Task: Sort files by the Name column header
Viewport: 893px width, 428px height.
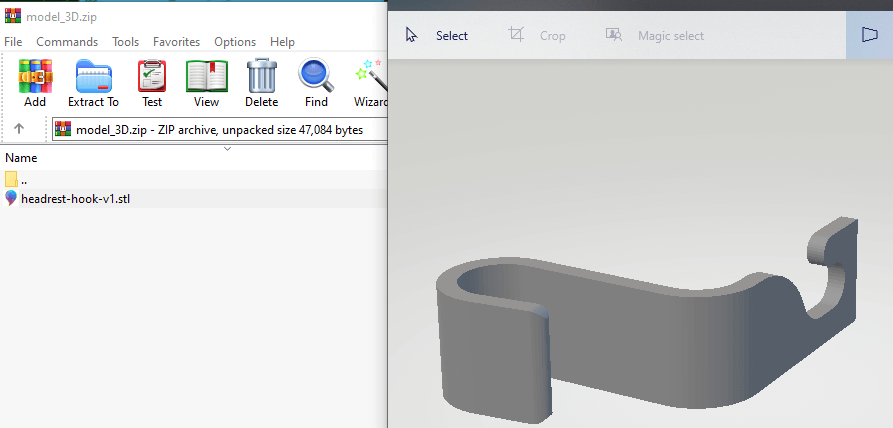Action: coord(21,158)
